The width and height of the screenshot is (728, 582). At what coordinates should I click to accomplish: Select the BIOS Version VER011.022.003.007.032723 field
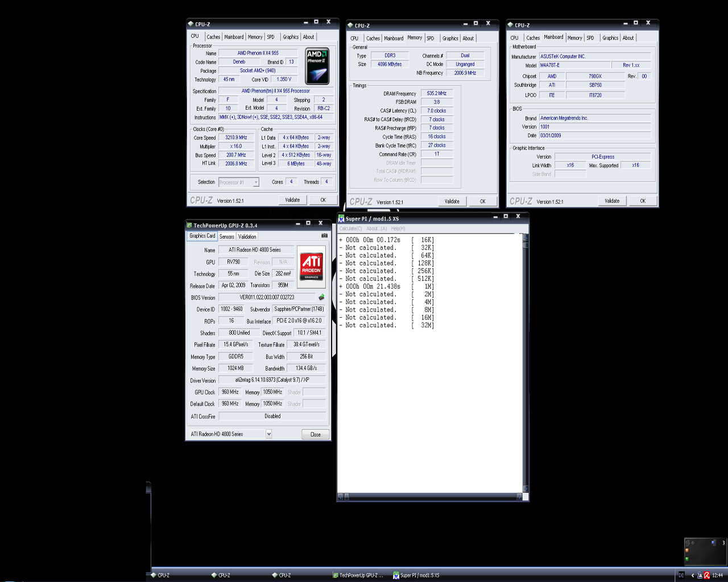[267, 297]
